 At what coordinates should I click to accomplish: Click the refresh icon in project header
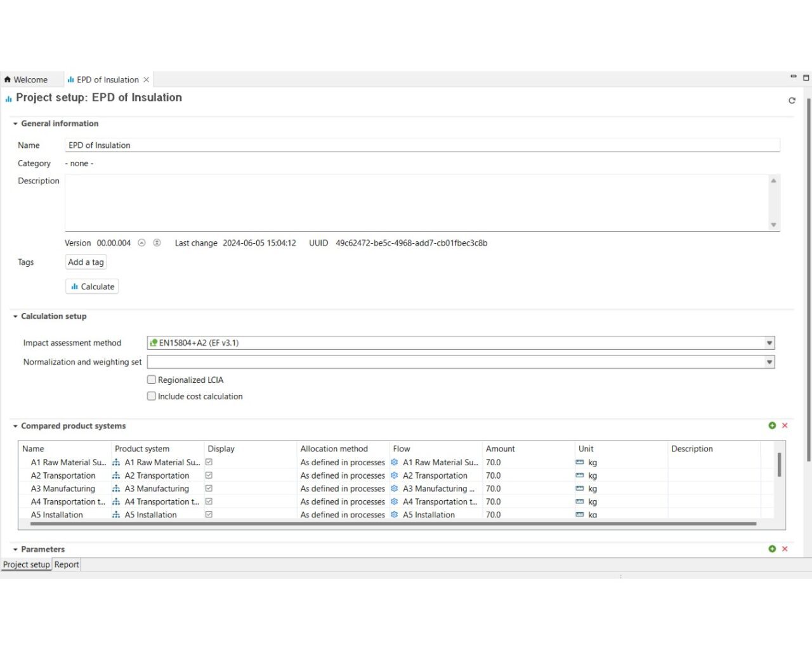click(x=792, y=100)
